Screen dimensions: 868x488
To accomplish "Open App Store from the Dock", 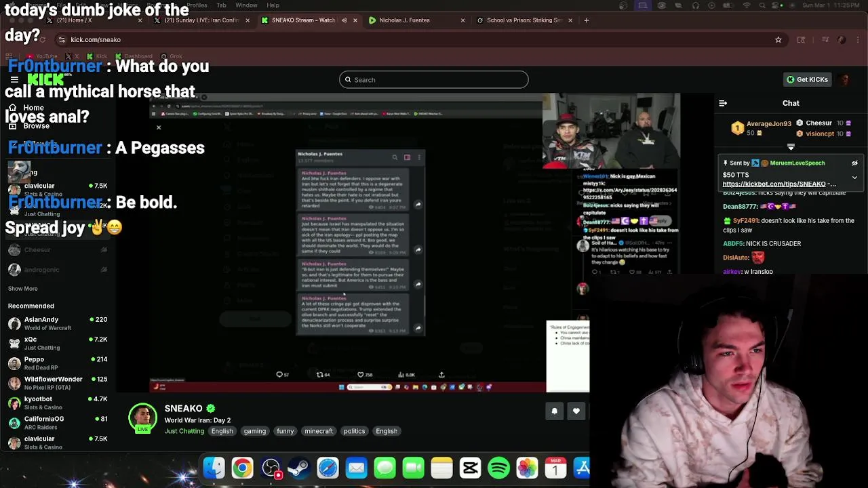I will tap(583, 468).
